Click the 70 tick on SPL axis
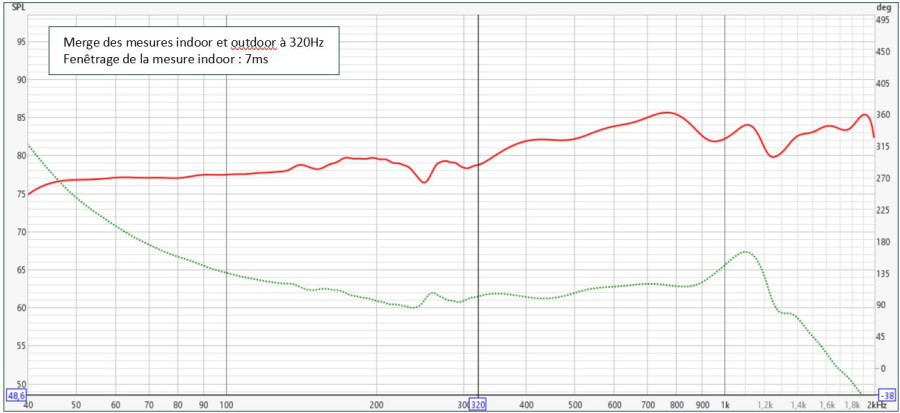Screen dimensions: 900x413 (20, 232)
